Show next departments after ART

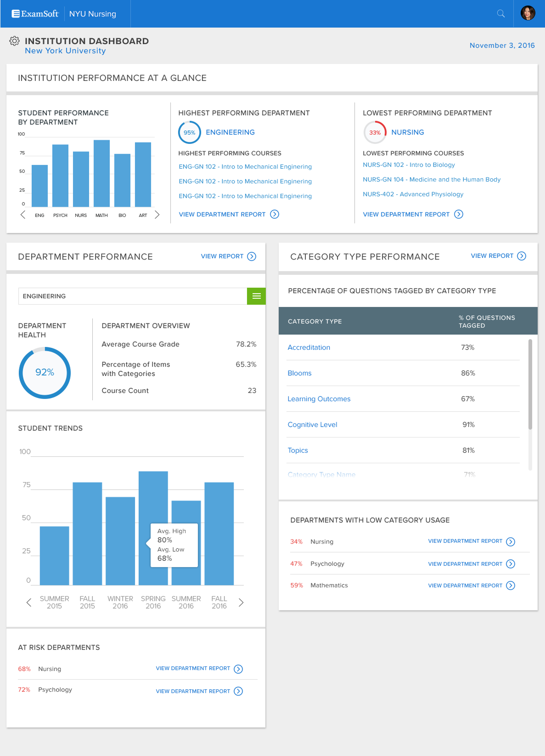point(157,215)
